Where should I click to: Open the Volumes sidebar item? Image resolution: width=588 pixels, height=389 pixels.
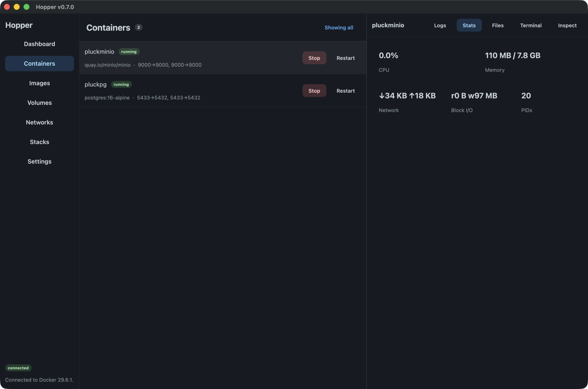point(39,103)
